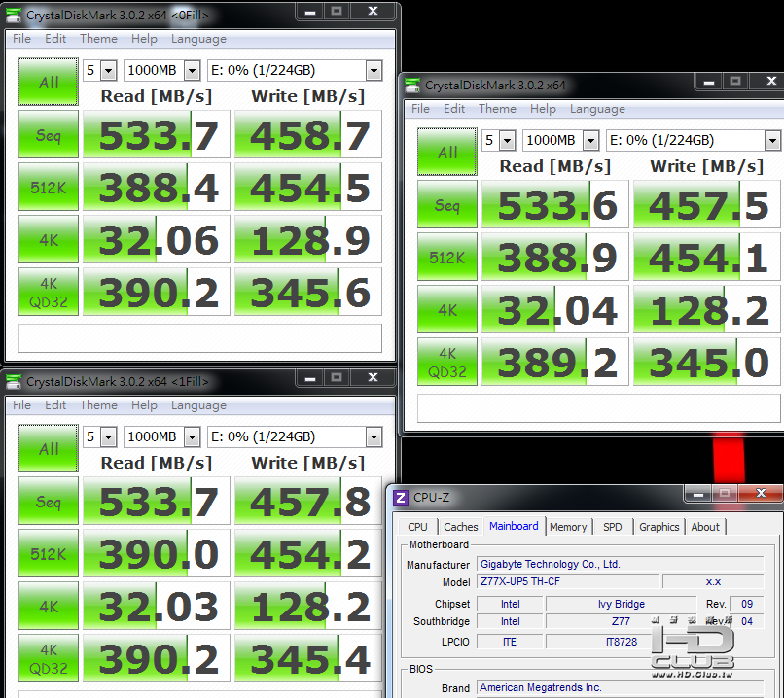The height and width of the screenshot is (698, 784).
Task: Run Seq test in right CrystalDiskMark window
Action: [447, 204]
